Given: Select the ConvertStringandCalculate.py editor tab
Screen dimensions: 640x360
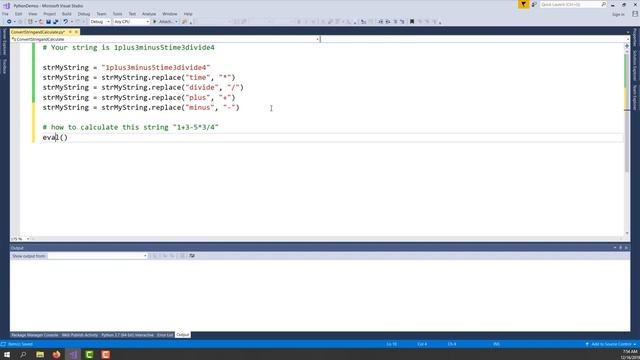Looking at the screenshot, I should 38,32.
